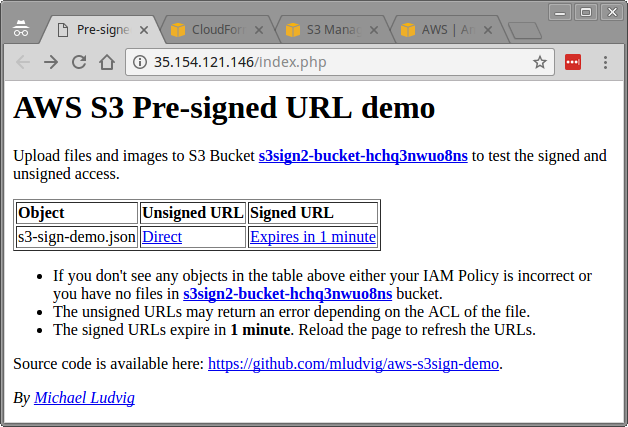The height and width of the screenshot is (427, 628).
Task: Switch to the AWS tab
Action: [x=447, y=30]
